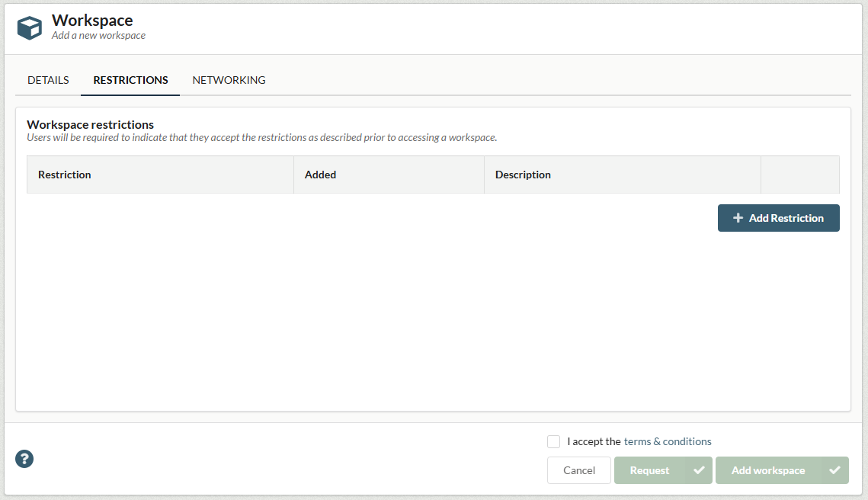The image size is (868, 500).
Task: Click the Workspace cube icon
Action: 30,28
